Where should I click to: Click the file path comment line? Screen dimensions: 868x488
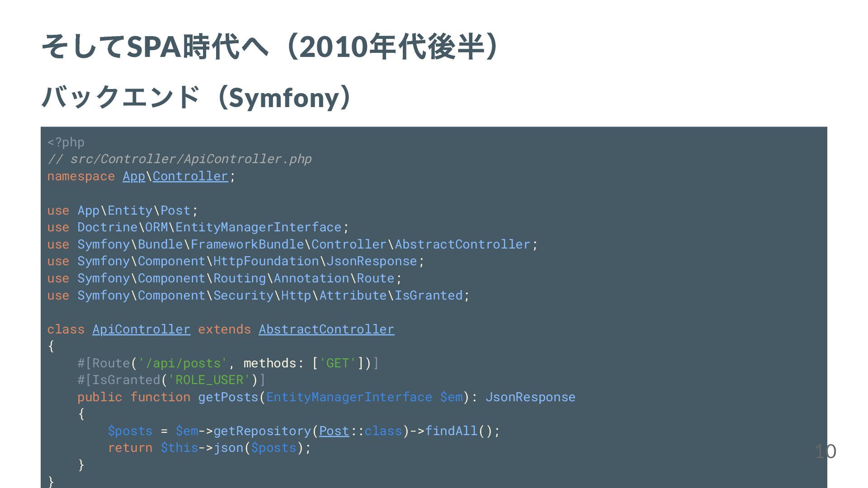click(179, 159)
